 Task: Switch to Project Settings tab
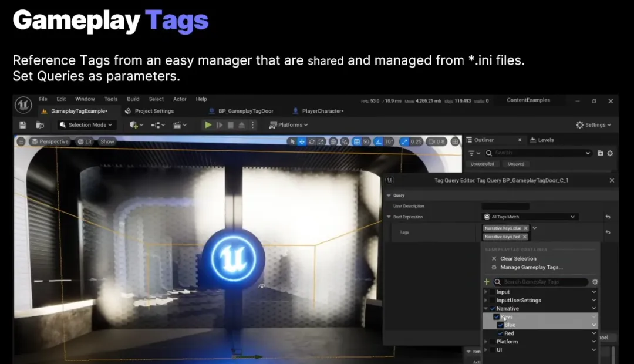(150, 111)
